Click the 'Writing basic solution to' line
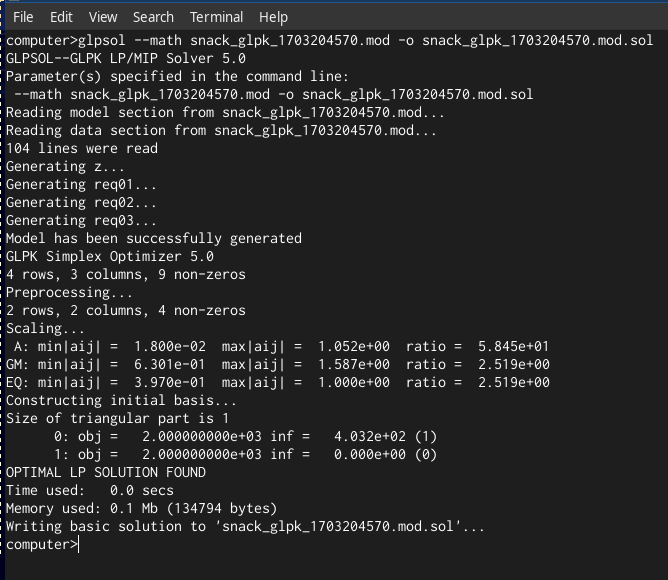This screenshot has width=668, height=580. (x=245, y=527)
